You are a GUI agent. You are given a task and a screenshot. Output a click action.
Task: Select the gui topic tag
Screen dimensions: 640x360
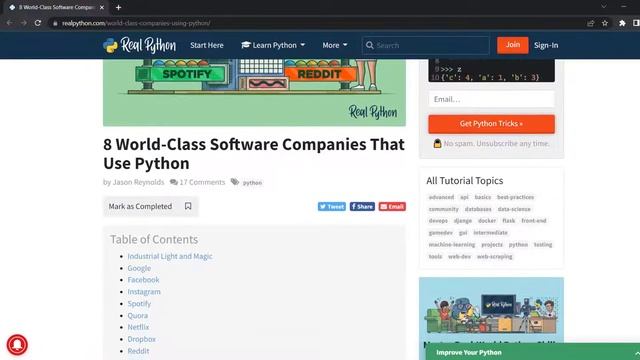point(463,233)
